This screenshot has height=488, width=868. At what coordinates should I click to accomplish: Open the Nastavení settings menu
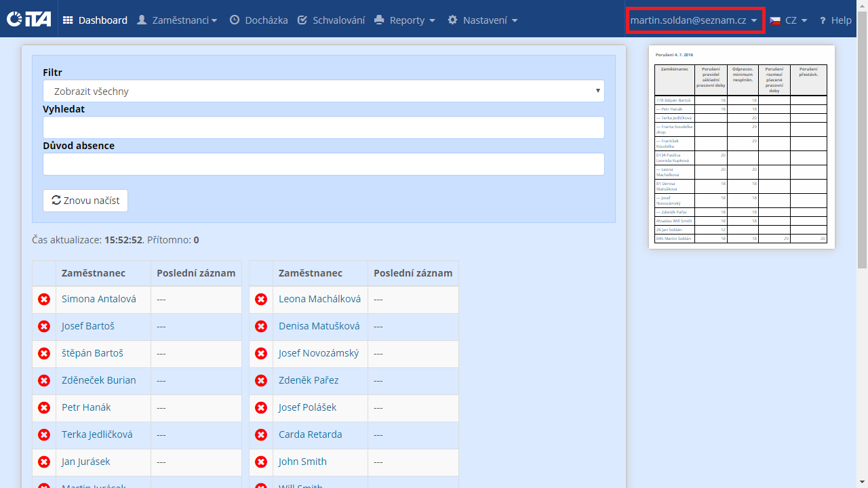click(x=483, y=20)
